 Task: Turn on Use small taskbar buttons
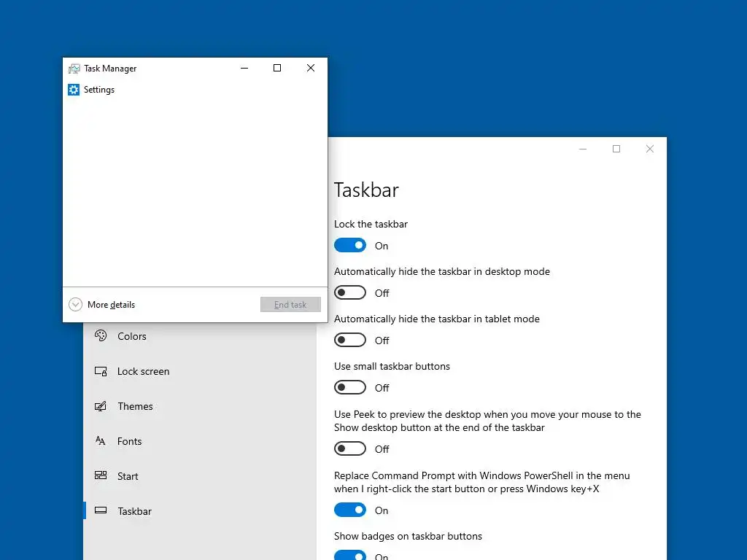[350, 387]
